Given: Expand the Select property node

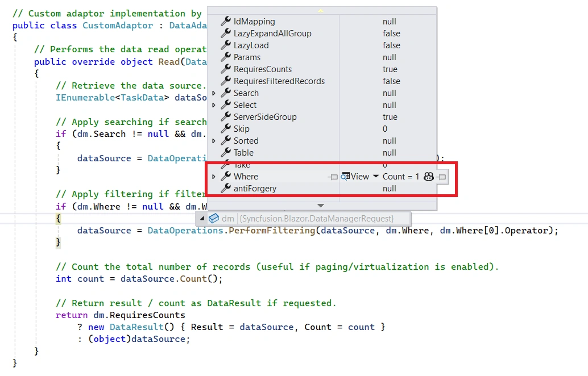Looking at the screenshot, I should coord(214,105).
